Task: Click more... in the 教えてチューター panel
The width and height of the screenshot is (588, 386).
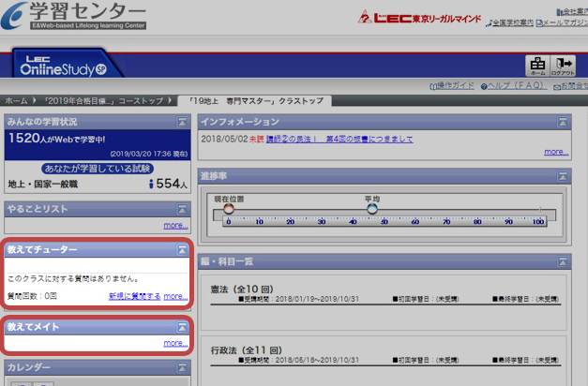Action: pyautogui.click(x=175, y=296)
